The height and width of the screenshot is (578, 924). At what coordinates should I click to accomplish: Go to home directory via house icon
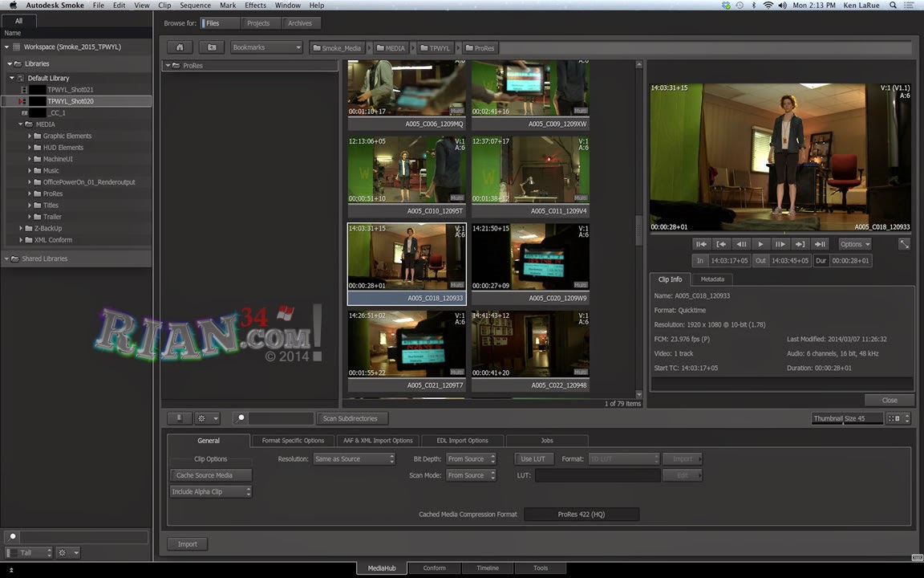point(180,47)
